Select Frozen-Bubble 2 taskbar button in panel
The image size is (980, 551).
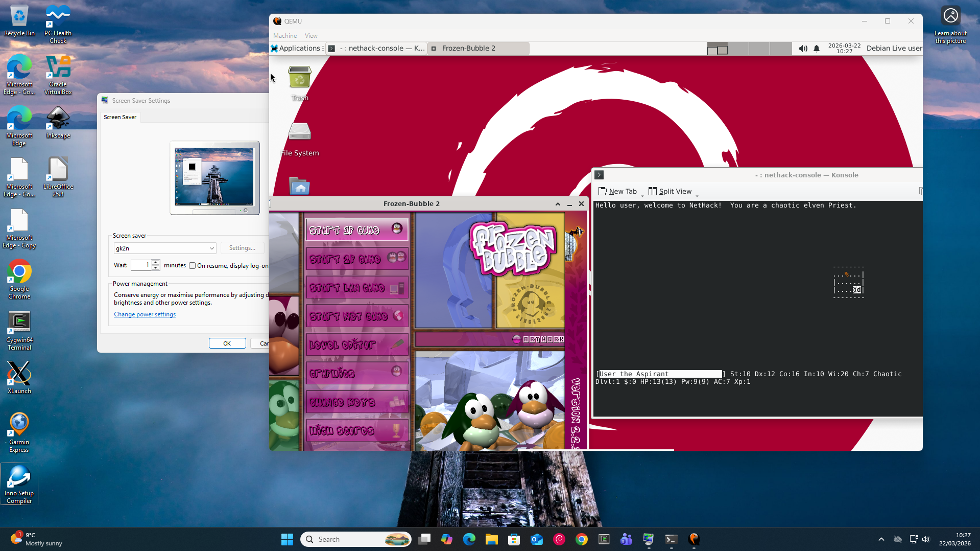pos(478,49)
